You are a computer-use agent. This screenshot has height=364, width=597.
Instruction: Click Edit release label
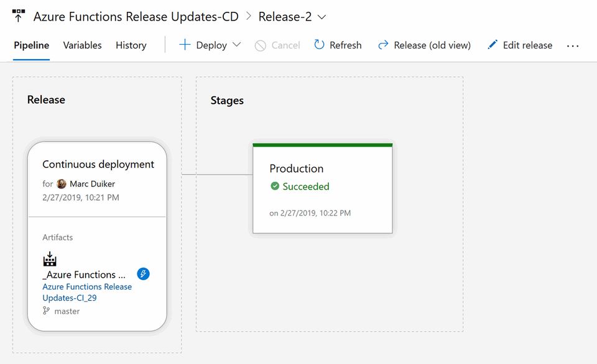[x=527, y=45]
